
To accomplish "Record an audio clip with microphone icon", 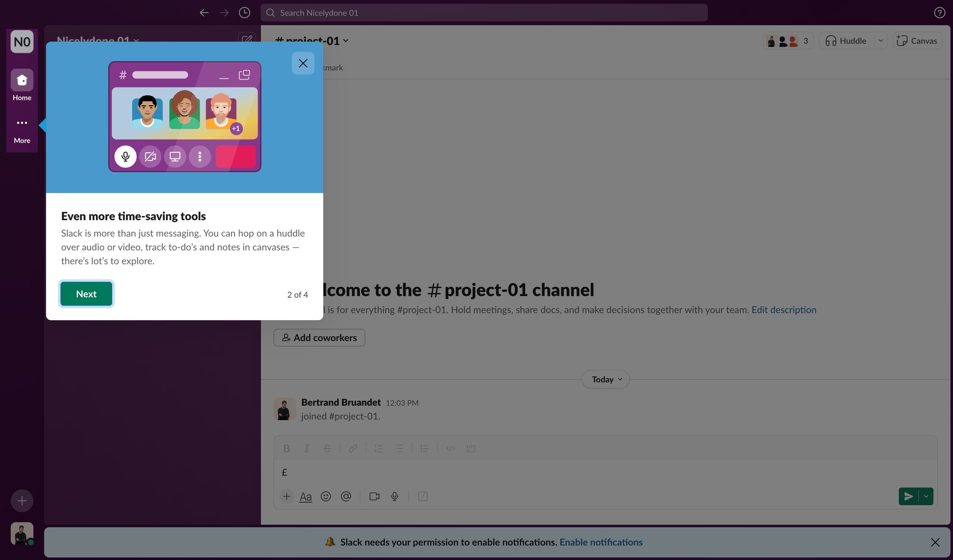I will [x=395, y=496].
